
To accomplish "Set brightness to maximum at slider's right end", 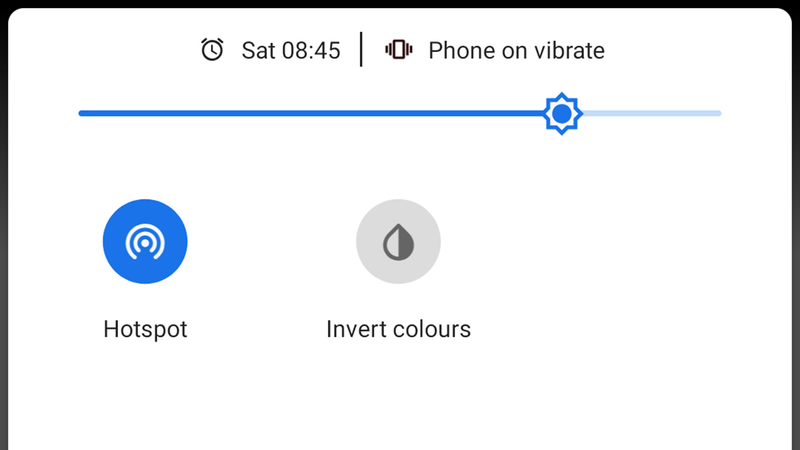I will pyautogui.click(x=718, y=113).
